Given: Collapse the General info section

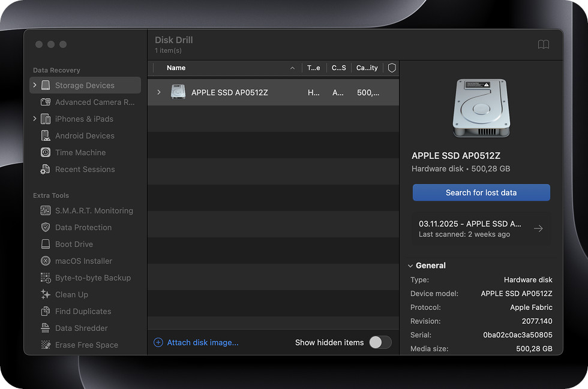Looking at the screenshot, I should (410, 266).
